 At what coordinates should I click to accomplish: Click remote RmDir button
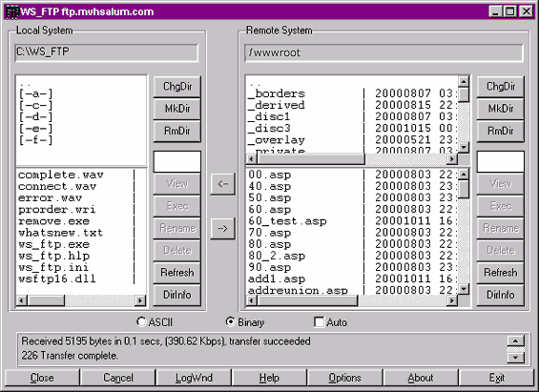point(501,131)
